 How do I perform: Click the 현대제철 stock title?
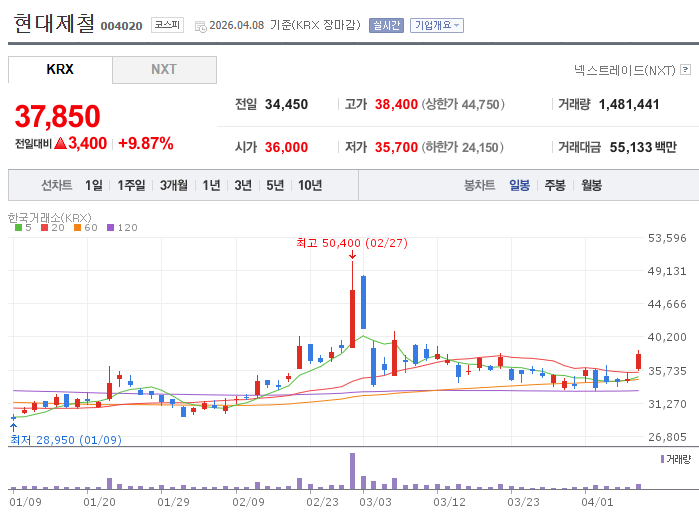coord(54,23)
